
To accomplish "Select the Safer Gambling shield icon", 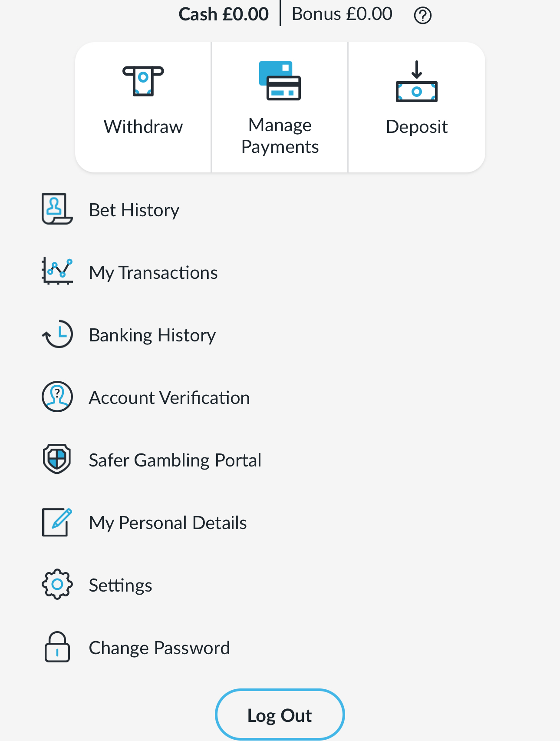I will pos(57,459).
